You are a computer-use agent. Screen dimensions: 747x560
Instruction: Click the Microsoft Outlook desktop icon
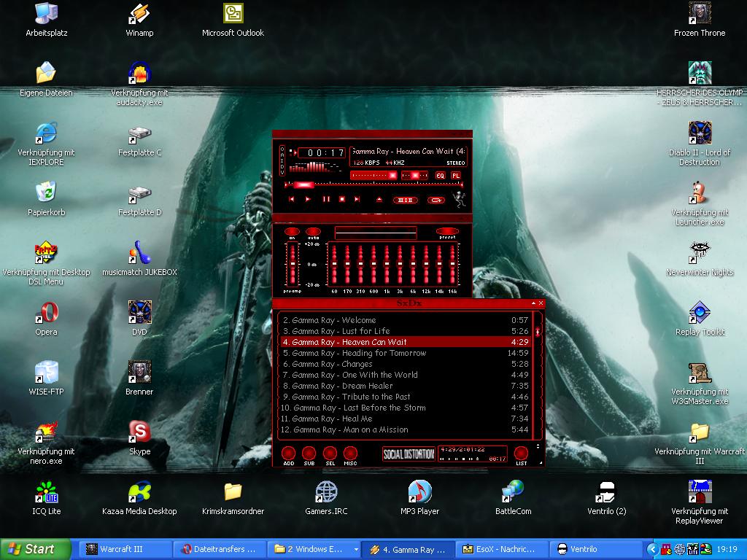(x=233, y=20)
